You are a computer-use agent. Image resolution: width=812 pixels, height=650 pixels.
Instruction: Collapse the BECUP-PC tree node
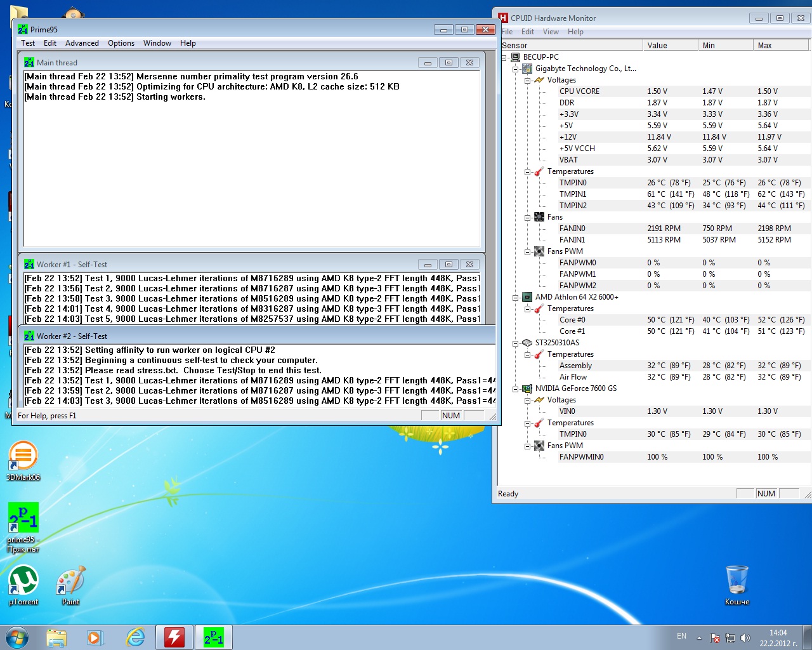(504, 57)
